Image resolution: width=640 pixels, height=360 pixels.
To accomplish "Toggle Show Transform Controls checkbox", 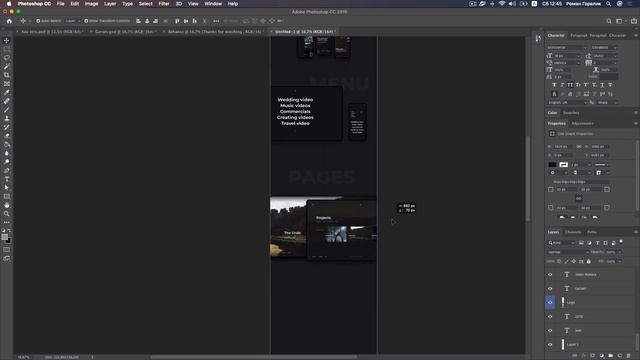I will pos(86,21).
